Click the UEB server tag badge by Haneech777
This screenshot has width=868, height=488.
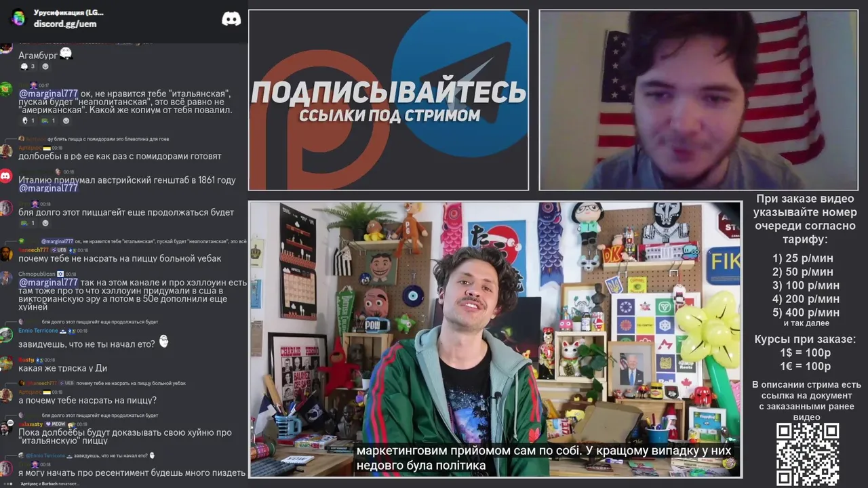59,250
